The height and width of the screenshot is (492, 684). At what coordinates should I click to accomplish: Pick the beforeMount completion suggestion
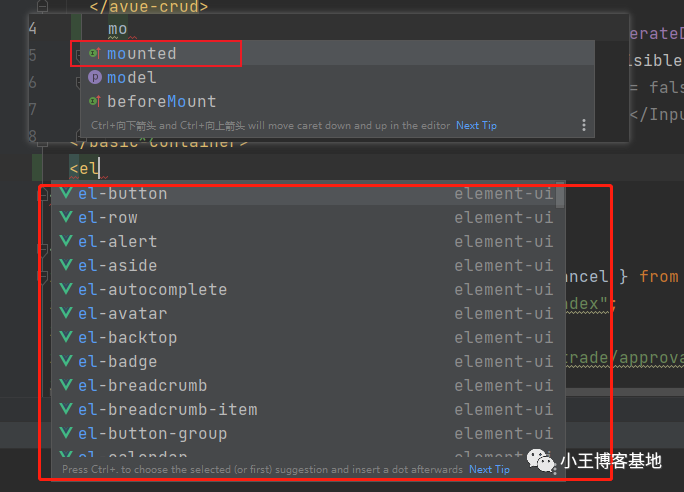point(337,102)
